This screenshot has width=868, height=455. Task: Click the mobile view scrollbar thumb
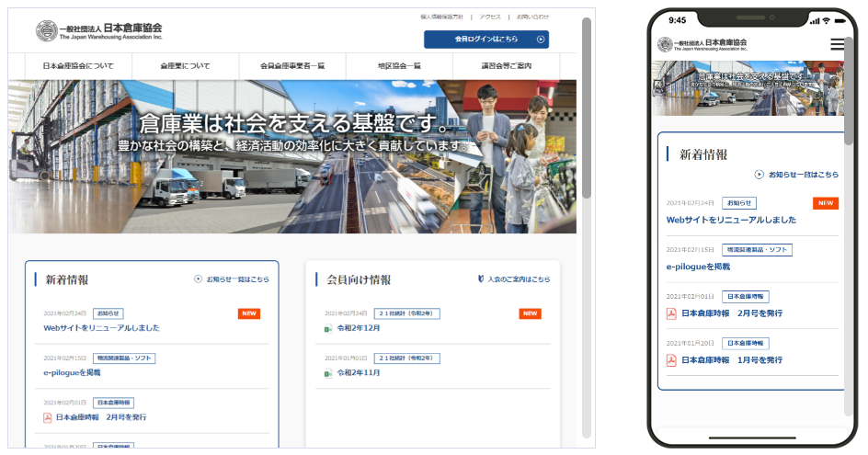(849, 91)
